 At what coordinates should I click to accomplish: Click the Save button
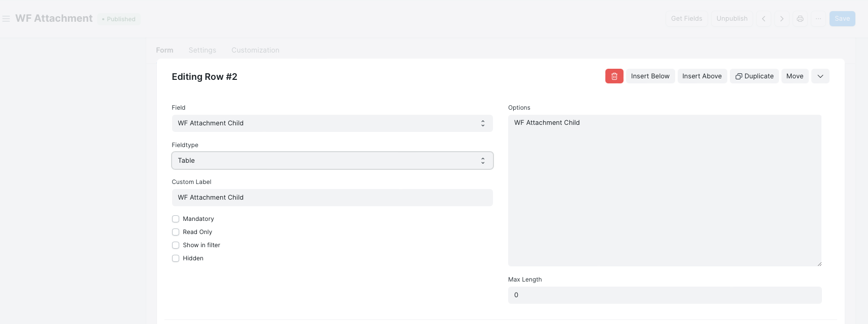842,19
